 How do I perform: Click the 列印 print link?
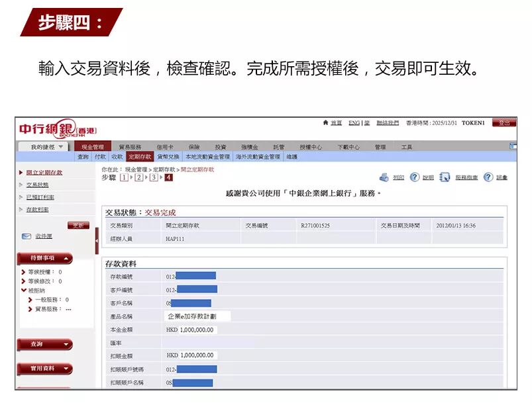(399, 177)
